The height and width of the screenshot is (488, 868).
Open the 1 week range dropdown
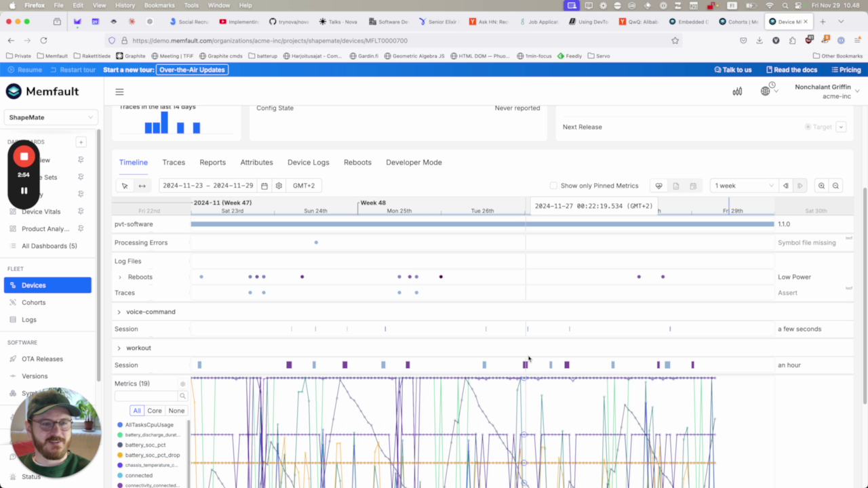click(743, 186)
